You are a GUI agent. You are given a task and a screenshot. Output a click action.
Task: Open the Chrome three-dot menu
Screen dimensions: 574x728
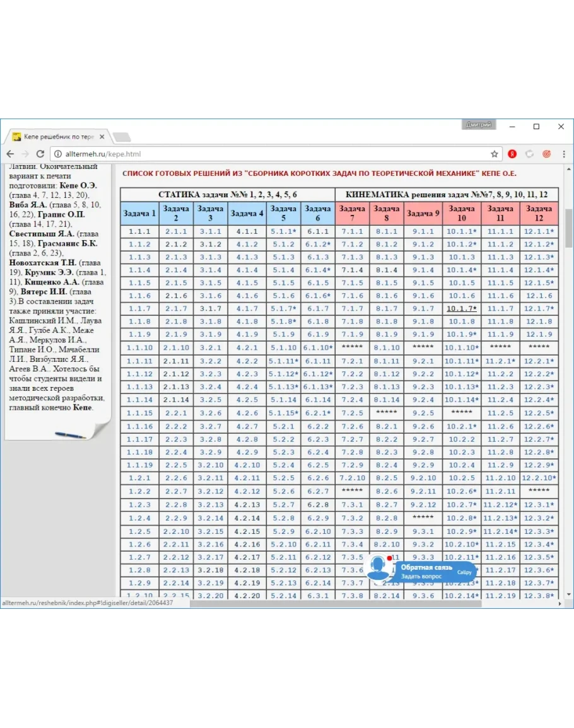563,154
